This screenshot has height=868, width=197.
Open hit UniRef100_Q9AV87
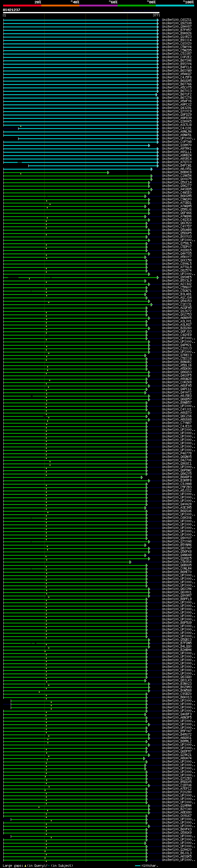176,26
